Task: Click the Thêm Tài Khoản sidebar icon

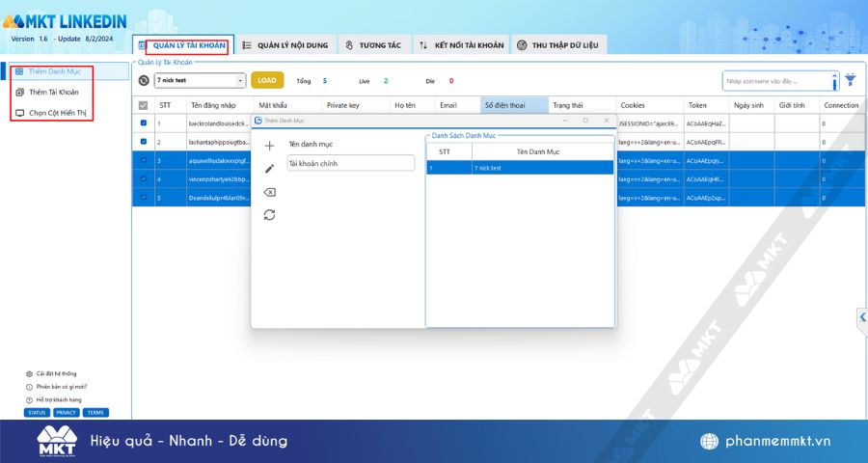Action: coord(20,92)
